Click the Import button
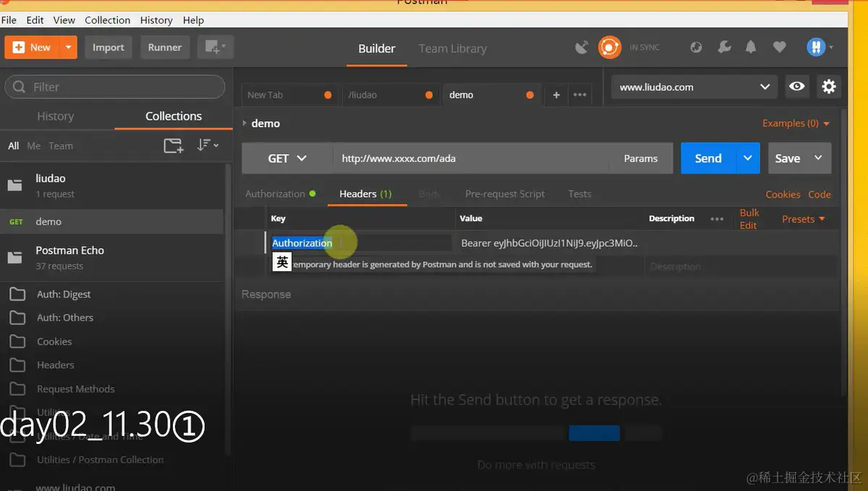The height and width of the screenshot is (491, 868). tap(109, 48)
